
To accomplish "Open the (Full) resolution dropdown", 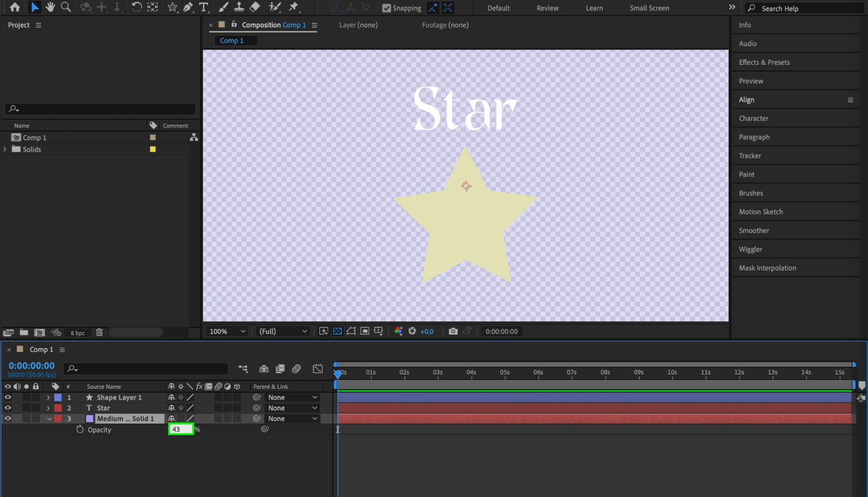I will pyautogui.click(x=283, y=331).
